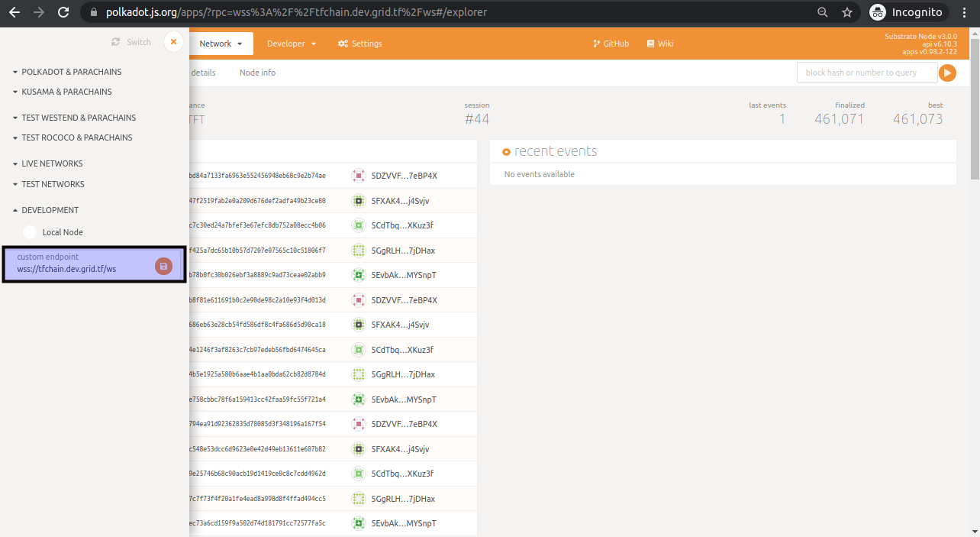Open browser zoom magnifier icon
The image size is (980, 537).
(x=822, y=12)
